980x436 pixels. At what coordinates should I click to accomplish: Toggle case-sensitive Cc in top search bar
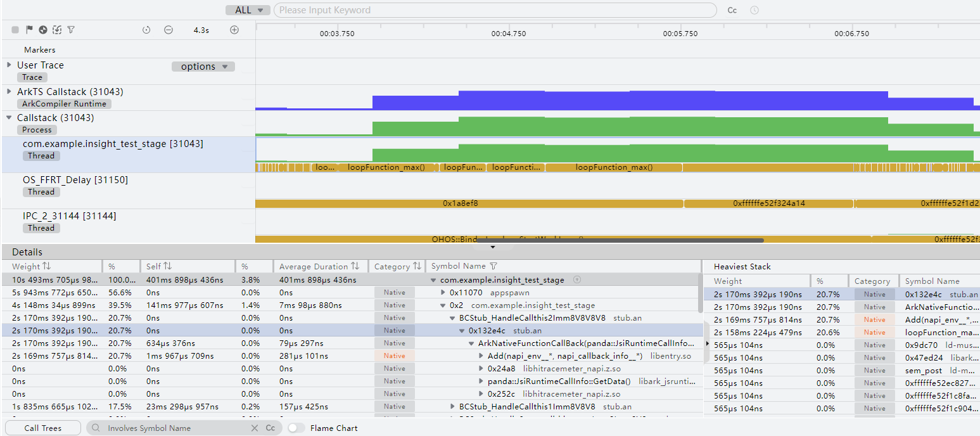(732, 10)
